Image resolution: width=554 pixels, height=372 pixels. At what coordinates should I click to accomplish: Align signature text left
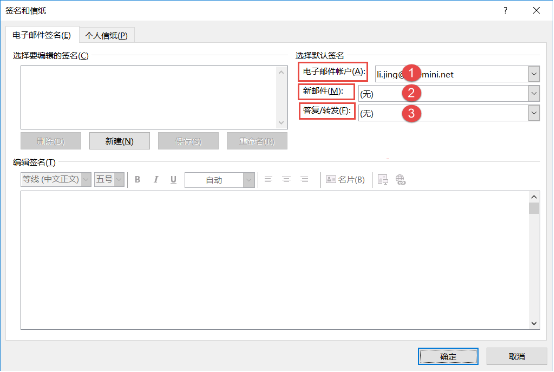click(x=268, y=179)
